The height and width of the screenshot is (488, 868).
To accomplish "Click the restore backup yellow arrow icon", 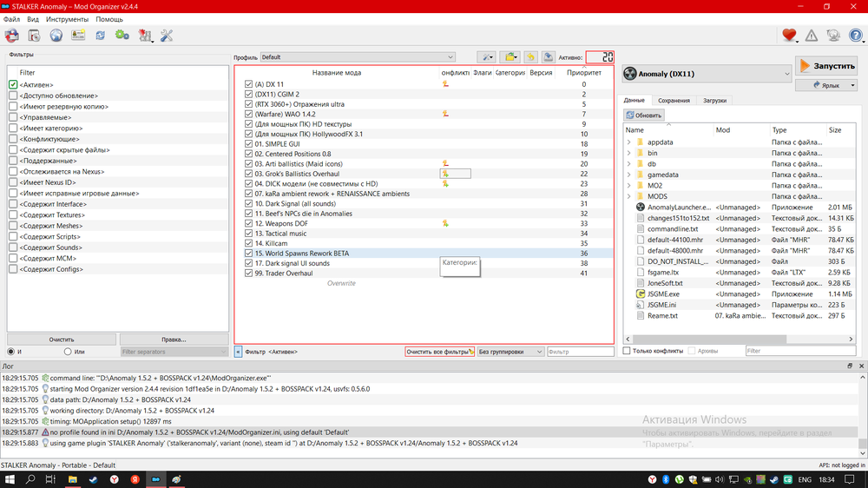I will (529, 57).
